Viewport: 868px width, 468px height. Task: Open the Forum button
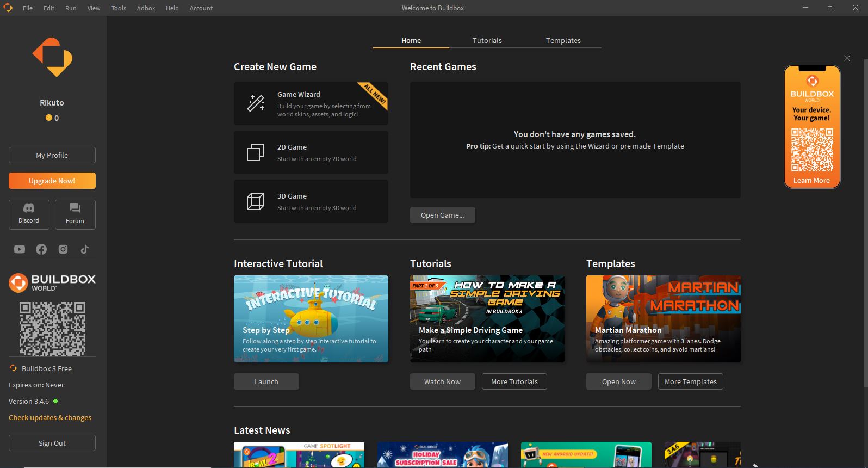point(75,214)
